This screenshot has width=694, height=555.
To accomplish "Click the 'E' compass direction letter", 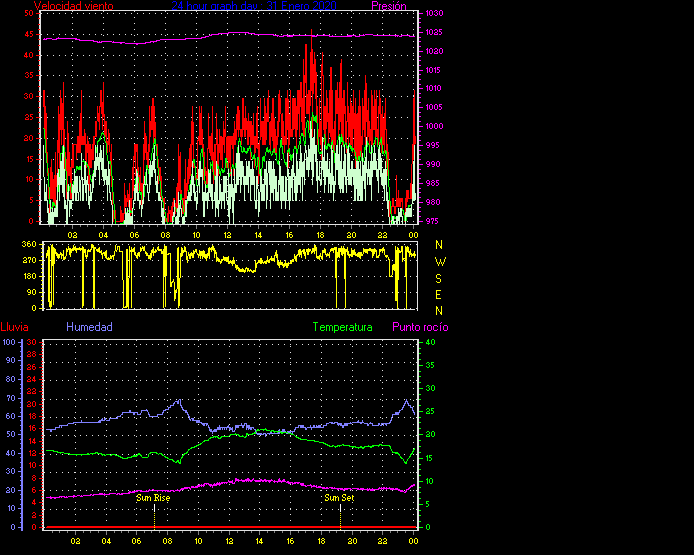I will tap(439, 295).
